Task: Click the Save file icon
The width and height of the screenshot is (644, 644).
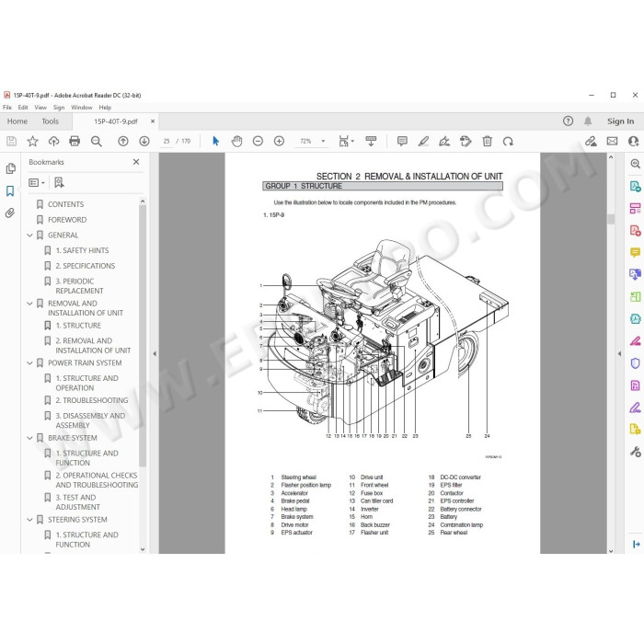Action: tap(11, 142)
